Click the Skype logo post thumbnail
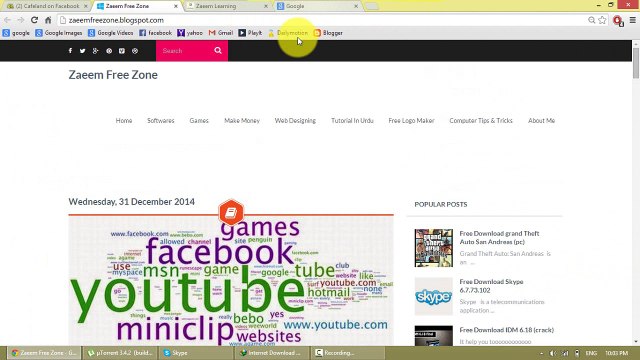The image size is (640, 360). (x=433, y=296)
